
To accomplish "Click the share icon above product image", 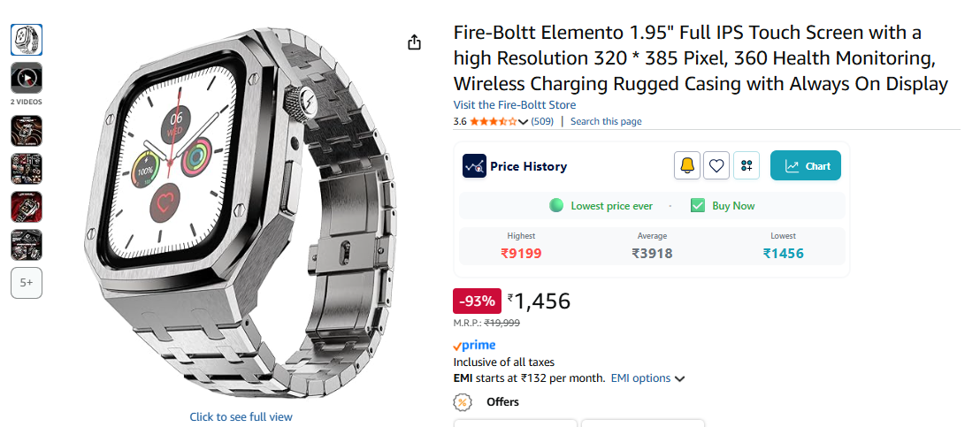I will click(414, 42).
